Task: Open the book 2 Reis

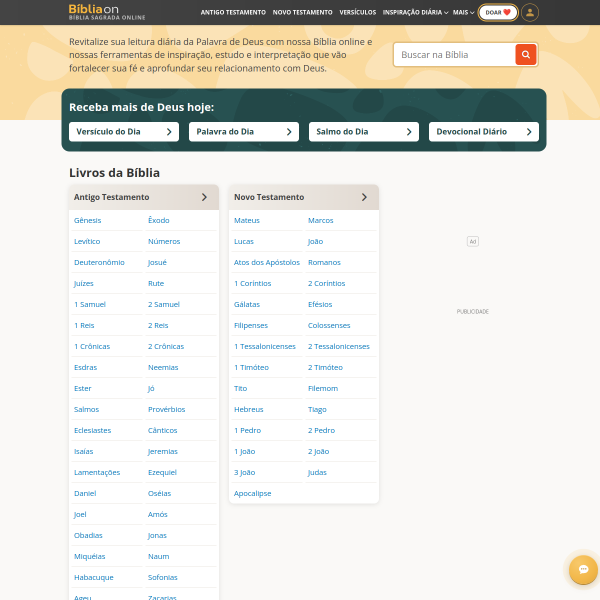Action: tap(158, 326)
